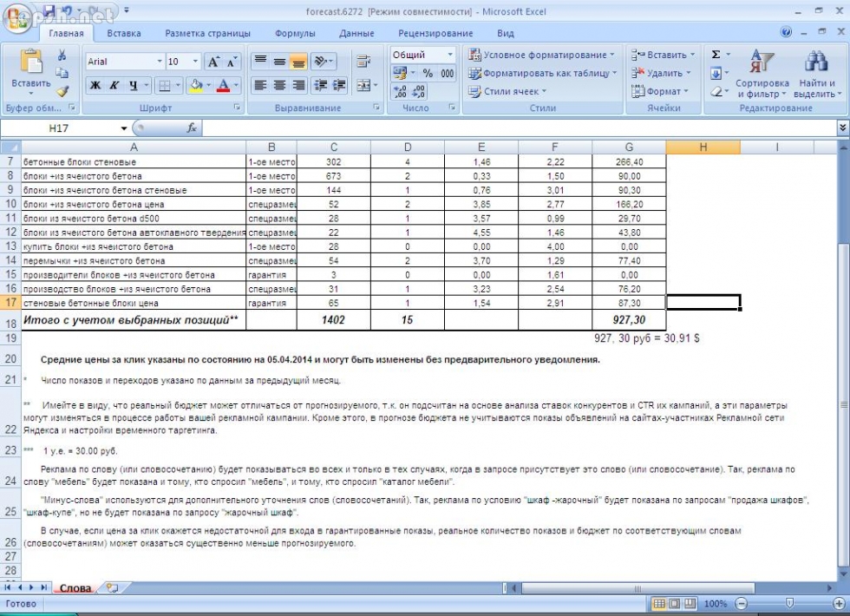Click the AutoSum sigma icon

716,55
